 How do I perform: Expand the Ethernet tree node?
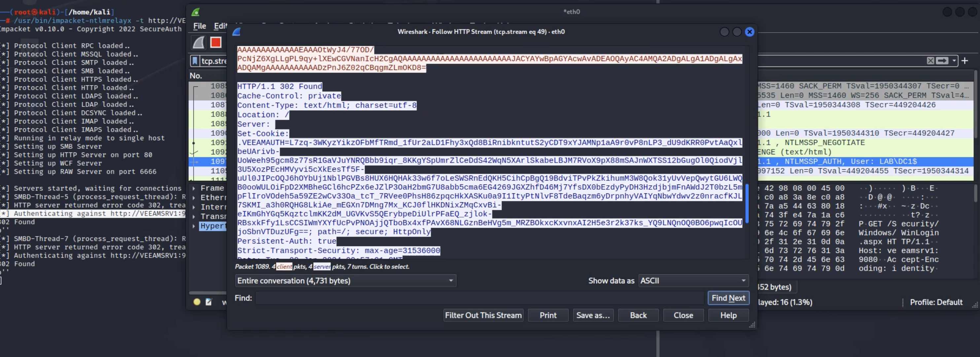pos(194,198)
